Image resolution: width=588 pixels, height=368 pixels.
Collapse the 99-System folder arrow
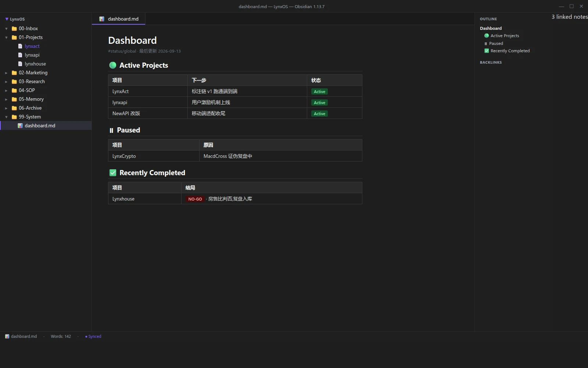6,117
